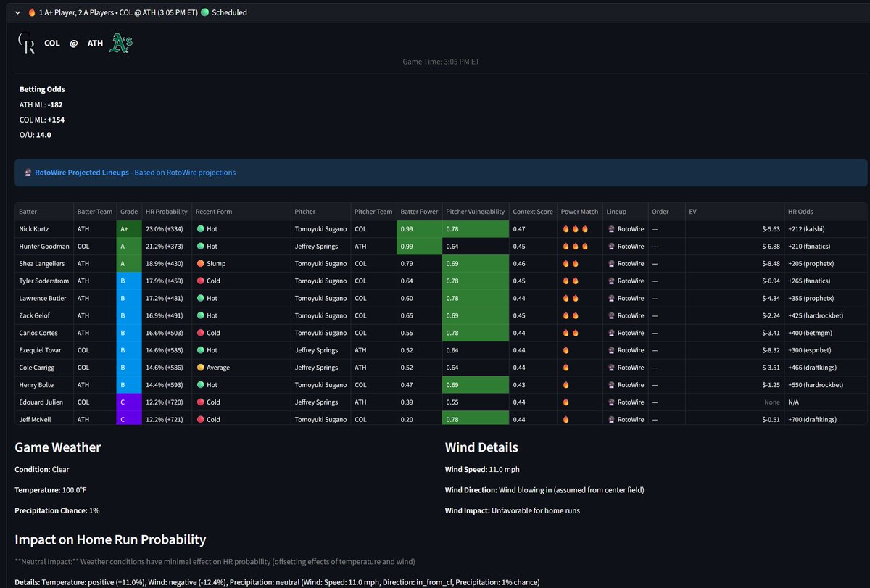Viewport: 870px width, 588px height.
Task: Click Tyler Soderstrom double-fire power match
Action: [x=570, y=281]
